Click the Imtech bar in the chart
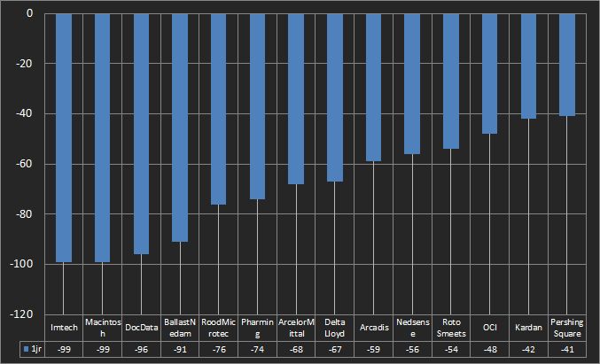The height and width of the screenshot is (364, 600). (x=64, y=138)
